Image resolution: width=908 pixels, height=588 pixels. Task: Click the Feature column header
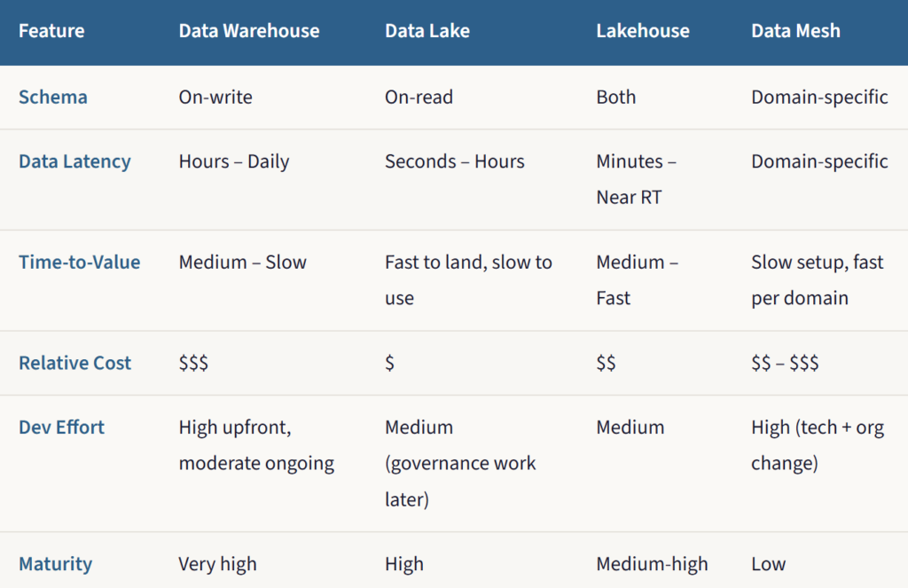[51, 31]
